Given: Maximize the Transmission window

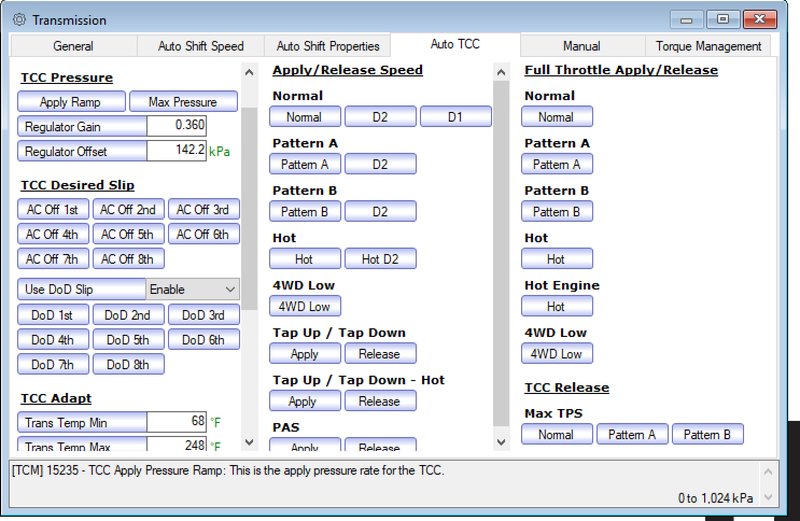Looking at the screenshot, I should (x=722, y=19).
